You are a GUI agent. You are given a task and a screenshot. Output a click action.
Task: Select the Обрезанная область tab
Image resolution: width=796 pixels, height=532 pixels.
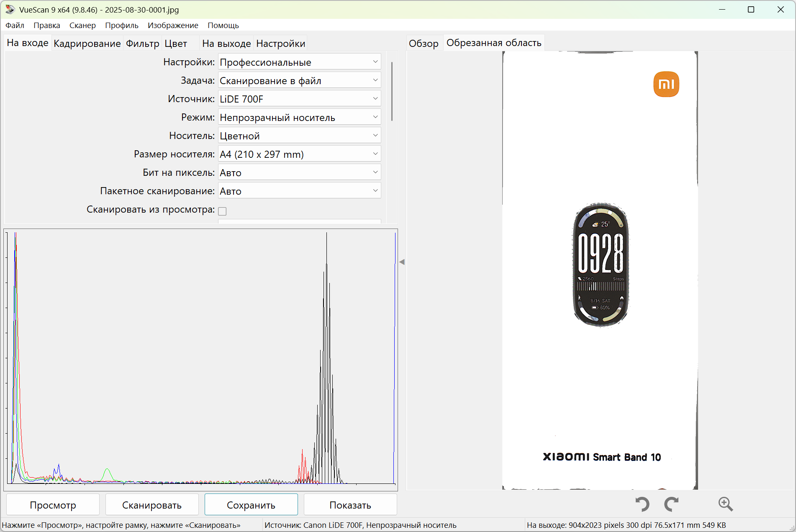494,43
